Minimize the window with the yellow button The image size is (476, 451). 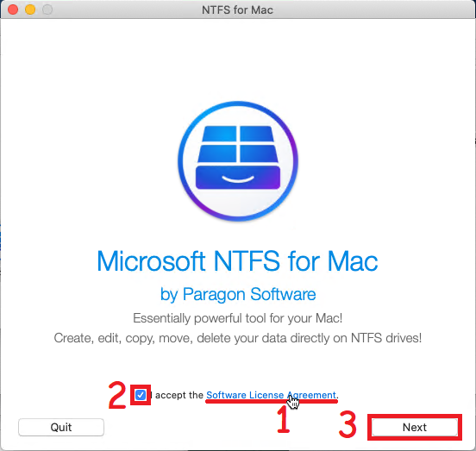click(30, 9)
